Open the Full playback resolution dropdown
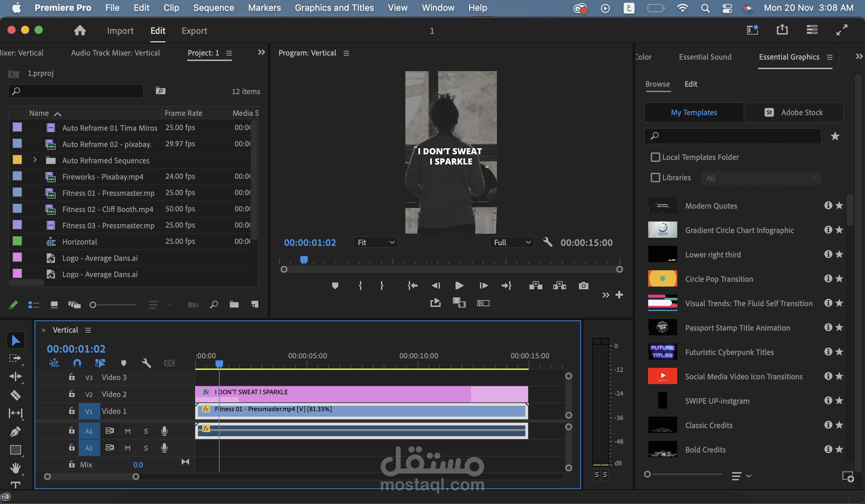This screenshot has width=865, height=504. [512, 242]
